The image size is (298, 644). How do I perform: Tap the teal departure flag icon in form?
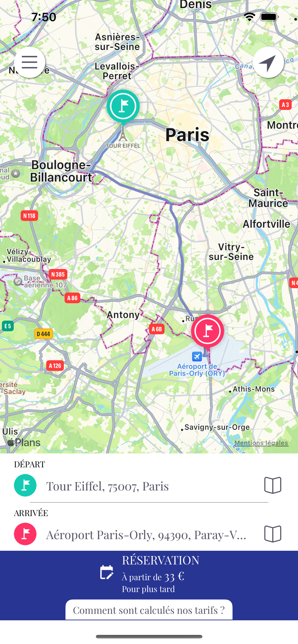tap(25, 485)
